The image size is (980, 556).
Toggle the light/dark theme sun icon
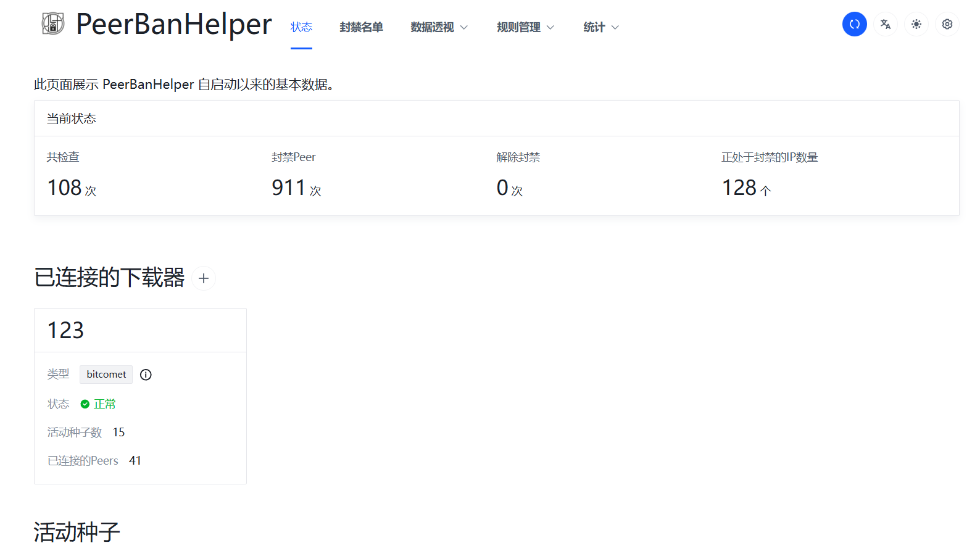point(916,24)
